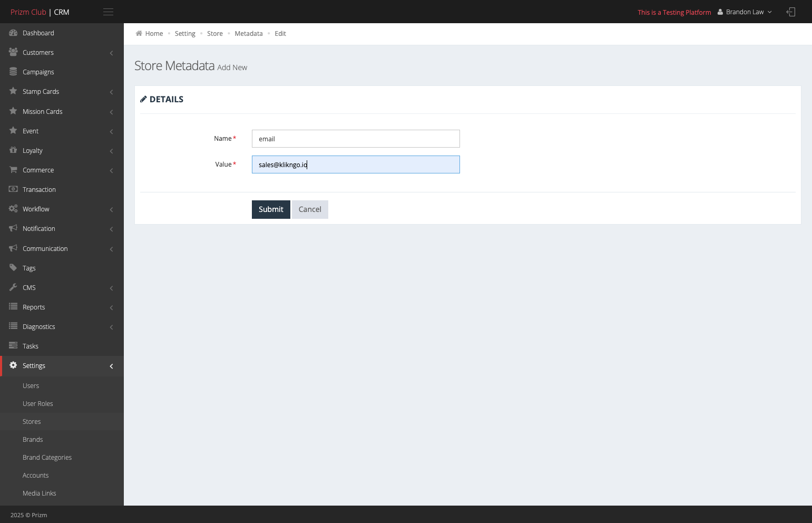This screenshot has height=523, width=812.
Task: Expand the Customers menu chevron
Action: point(111,53)
